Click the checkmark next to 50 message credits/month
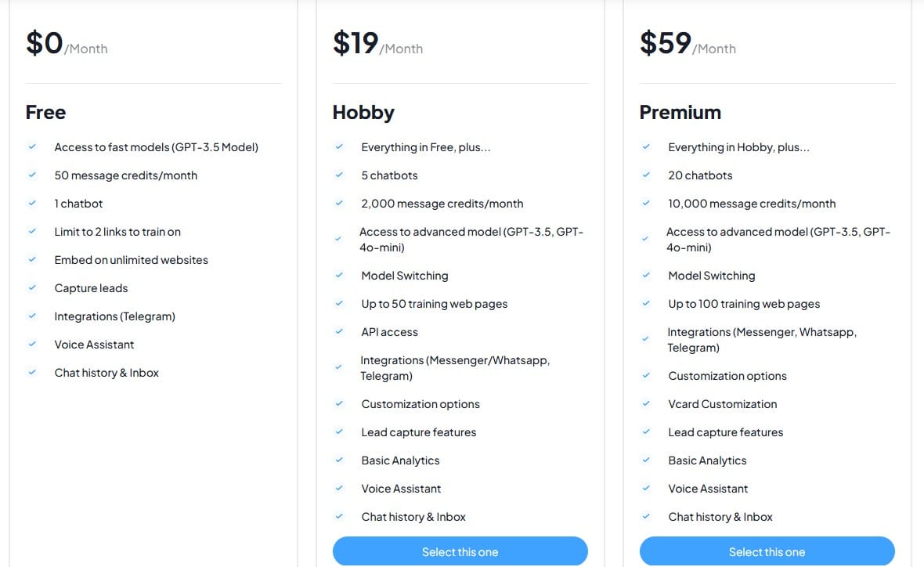 click(x=32, y=175)
